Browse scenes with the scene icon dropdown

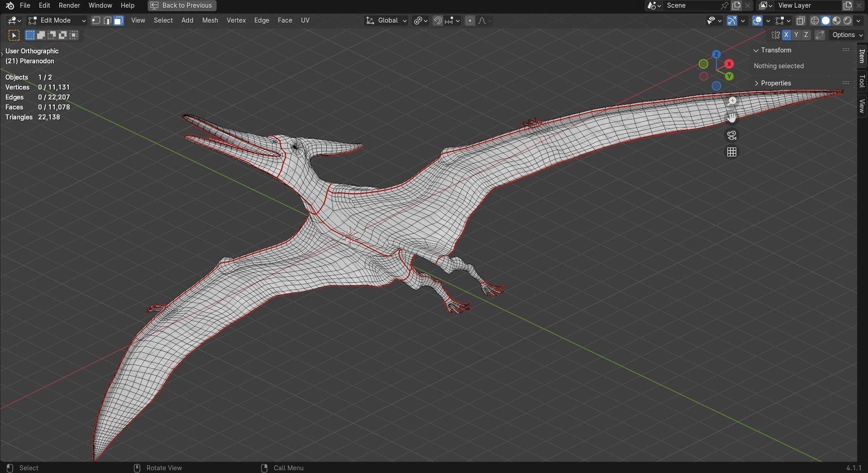[654, 5]
